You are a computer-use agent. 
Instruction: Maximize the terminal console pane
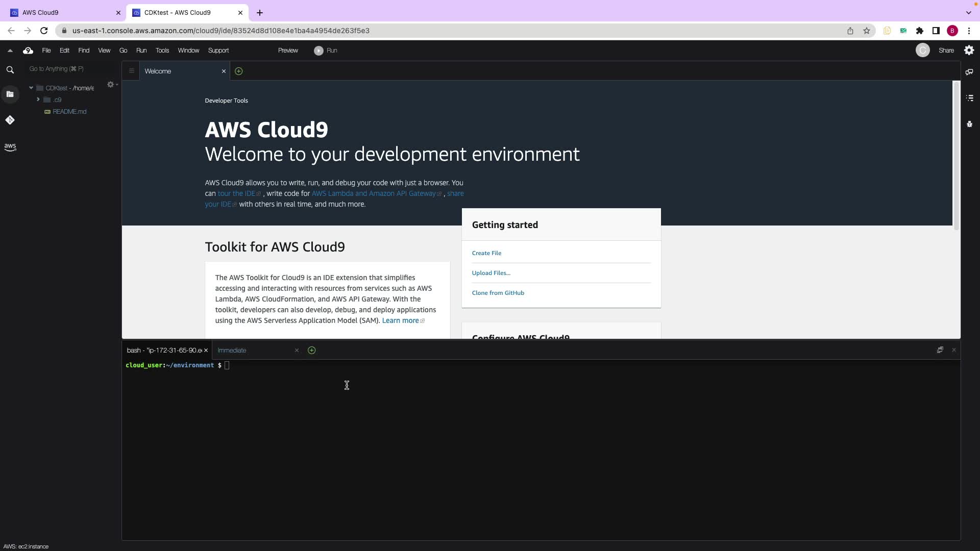(x=940, y=349)
